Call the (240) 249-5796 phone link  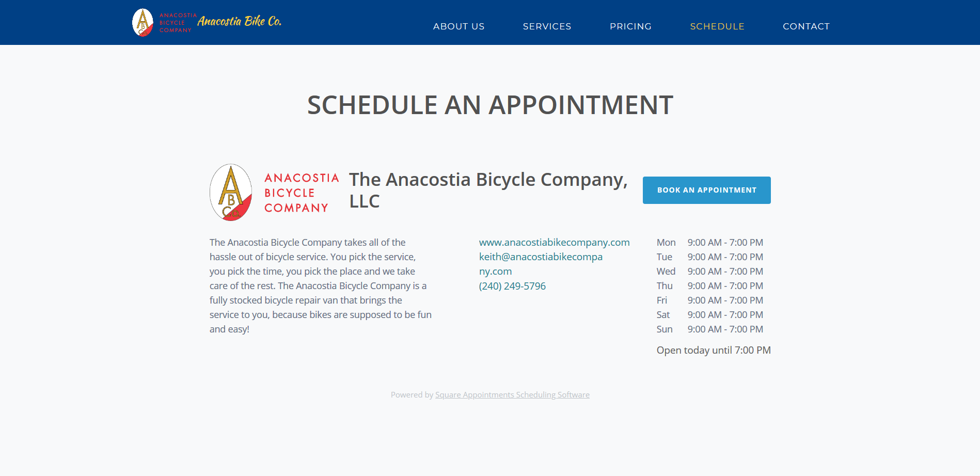pyautogui.click(x=512, y=286)
